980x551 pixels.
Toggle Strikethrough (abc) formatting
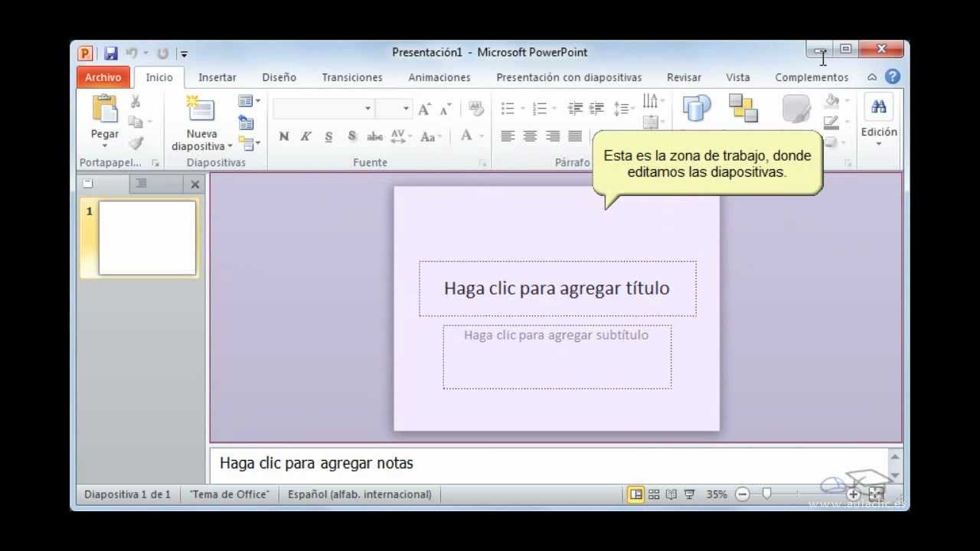pyautogui.click(x=374, y=136)
